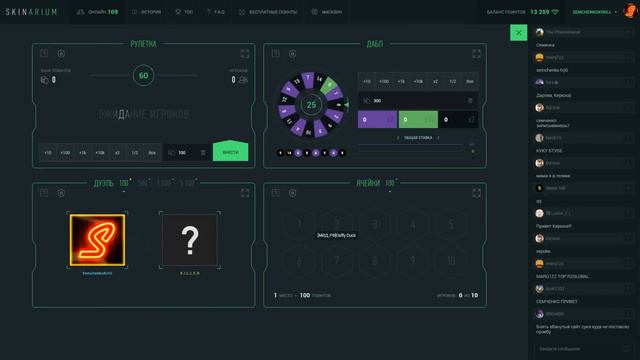Add +1k to the Дабл bet
This screenshot has width=640, height=360.
click(401, 82)
